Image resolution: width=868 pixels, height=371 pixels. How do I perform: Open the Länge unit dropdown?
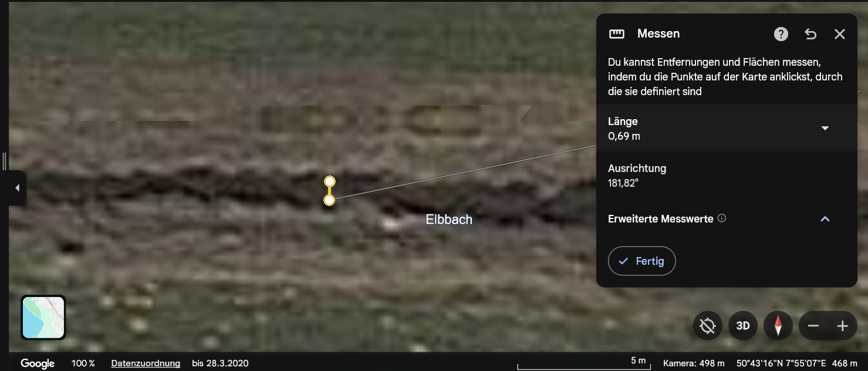coord(825,128)
